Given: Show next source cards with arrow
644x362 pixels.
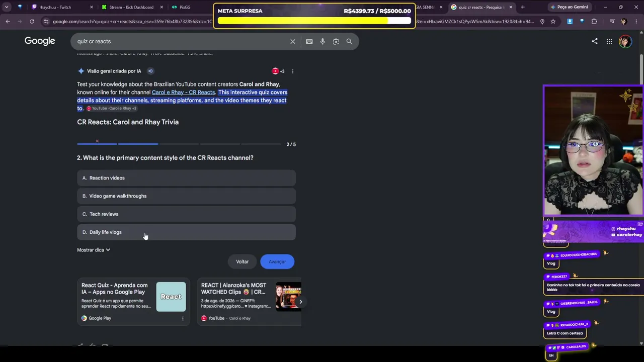Looking at the screenshot, I should click(300, 302).
